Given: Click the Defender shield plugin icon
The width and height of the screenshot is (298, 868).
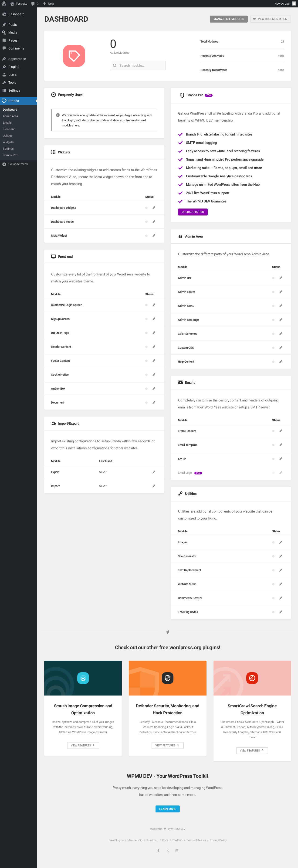Looking at the screenshot, I should [x=167, y=678].
